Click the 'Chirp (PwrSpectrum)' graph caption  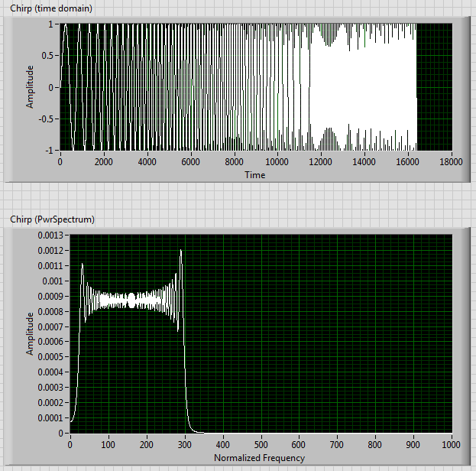pyautogui.click(x=52, y=219)
